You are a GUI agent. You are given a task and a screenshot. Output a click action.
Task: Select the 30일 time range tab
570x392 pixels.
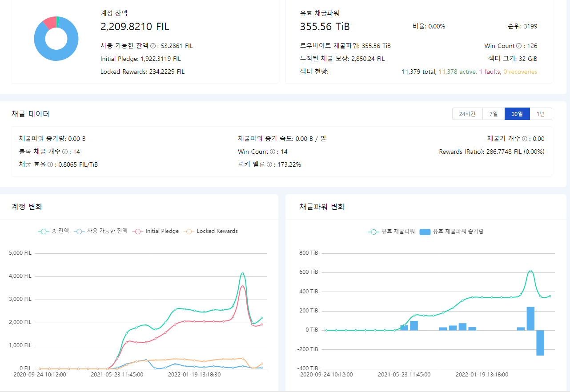click(x=517, y=114)
